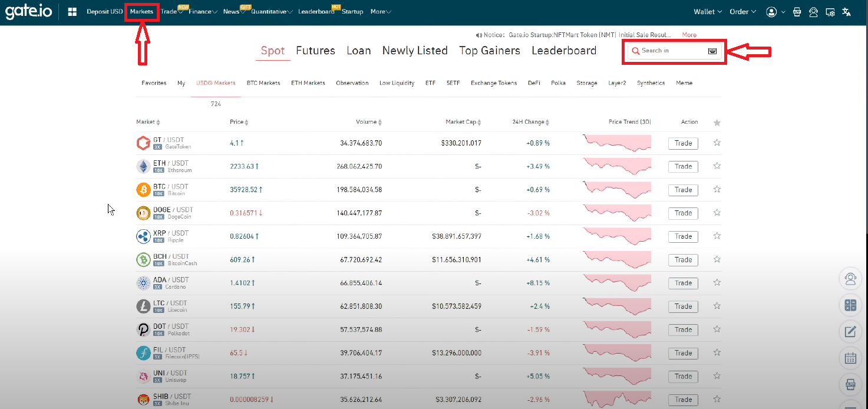Favorite the ADA / USDT pair star
This screenshot has width=868, height=409.
click(717, 282)
